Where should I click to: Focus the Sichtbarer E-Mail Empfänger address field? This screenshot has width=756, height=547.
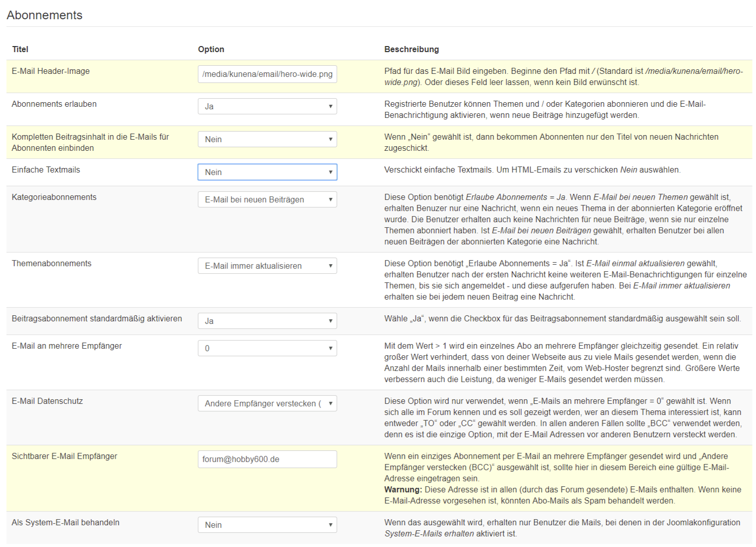click(267, 459)
